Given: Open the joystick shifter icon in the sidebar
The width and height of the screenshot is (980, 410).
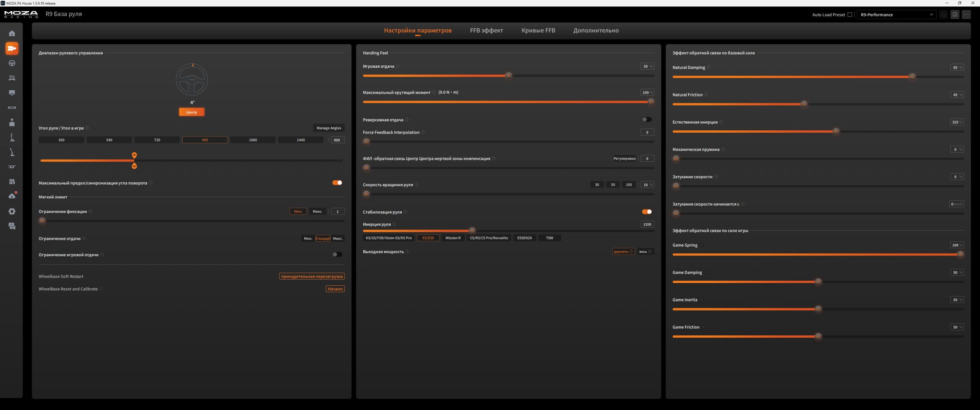Looking at the screenshot, I should [12, 122].
